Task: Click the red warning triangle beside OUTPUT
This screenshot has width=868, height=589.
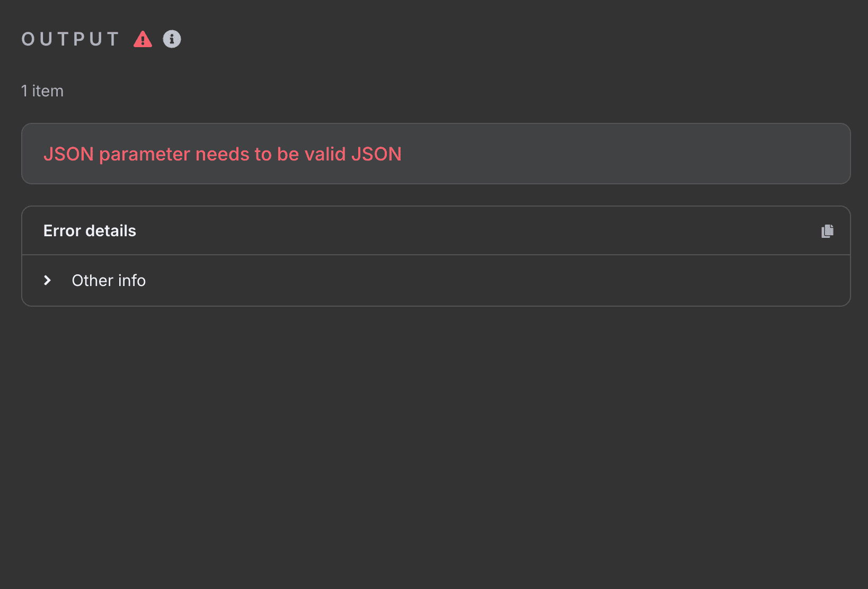Action: [143, 39]
